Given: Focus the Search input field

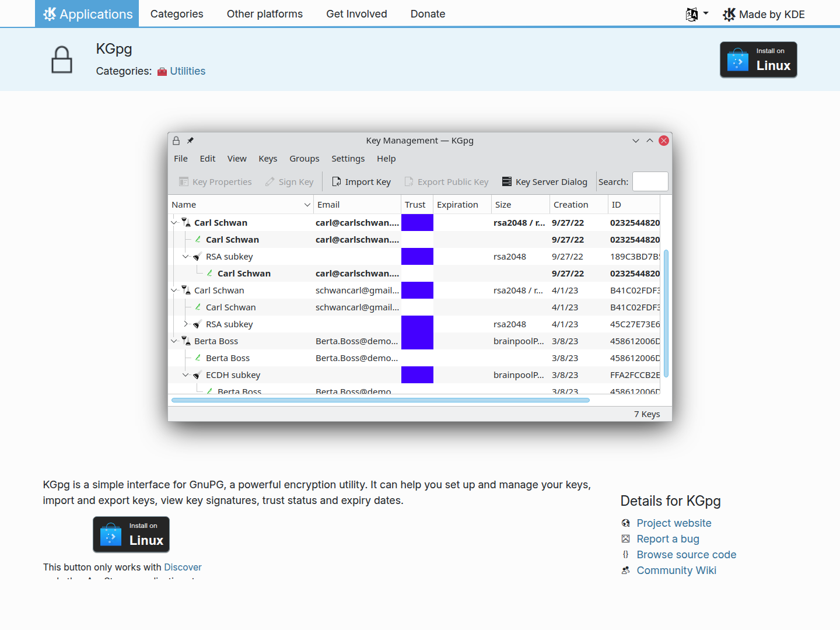Looking at the screenshot, I should pos(650,181).
